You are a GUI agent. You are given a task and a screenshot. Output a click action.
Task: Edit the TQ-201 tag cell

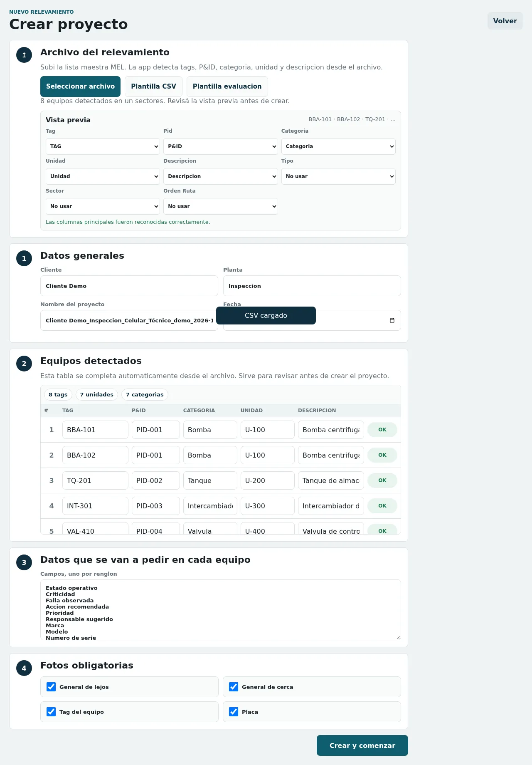[x=95, y=480]
